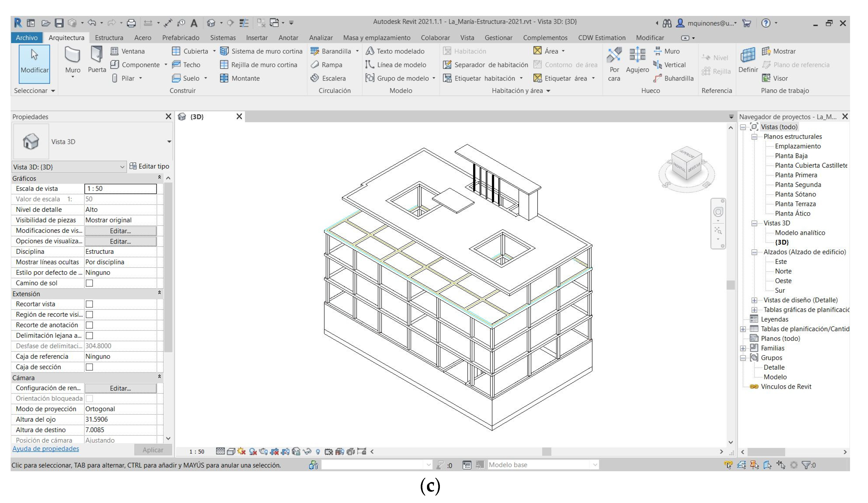
Task: Select Línea de modelo tool
Action: pyautogui.click(x=396, y=65)
